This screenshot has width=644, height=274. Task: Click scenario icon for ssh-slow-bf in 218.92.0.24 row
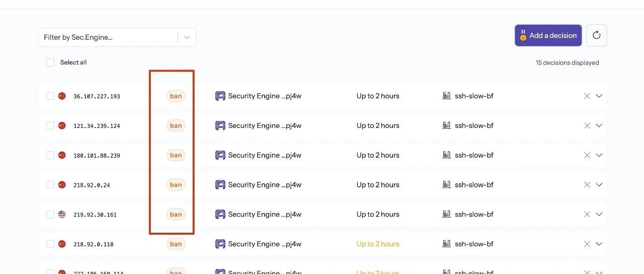click(446, 185)
